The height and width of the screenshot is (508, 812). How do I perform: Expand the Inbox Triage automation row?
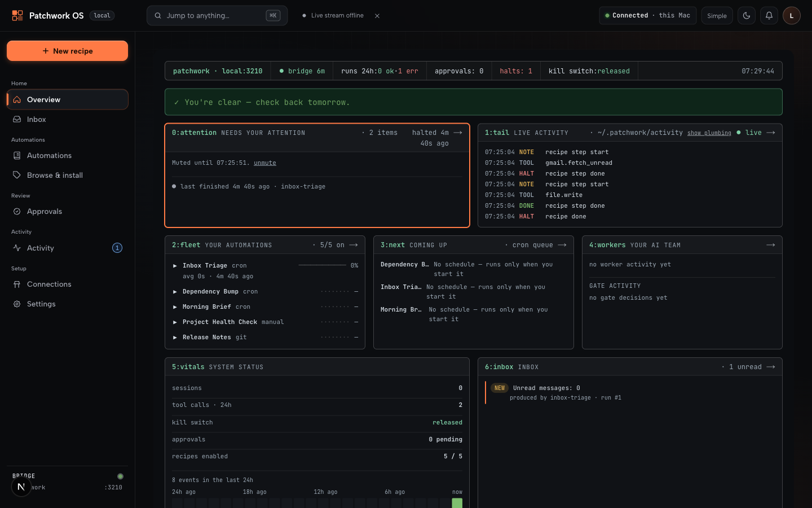265,270
